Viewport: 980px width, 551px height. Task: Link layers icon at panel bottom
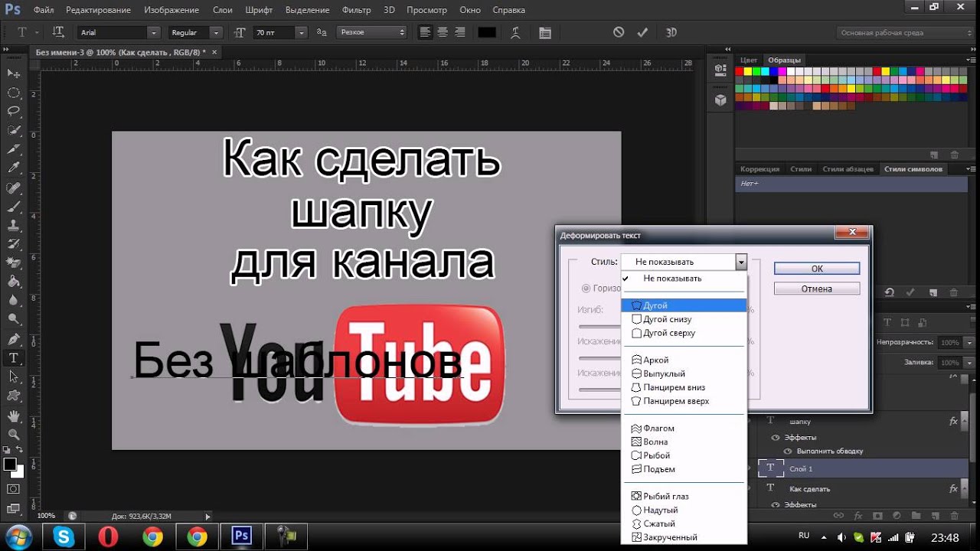coord(838,515)
